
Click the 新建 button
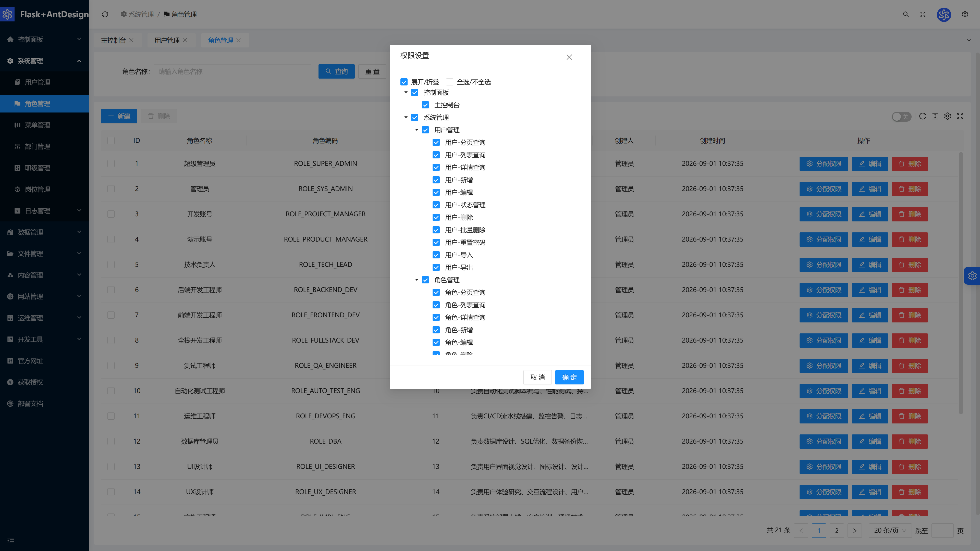[119, 116]
